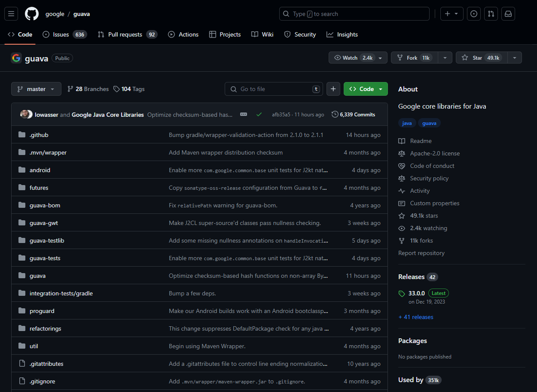Viewport: 537px width, 392px height.
Task: Report repository link
Action: click(x=422, y=253)
